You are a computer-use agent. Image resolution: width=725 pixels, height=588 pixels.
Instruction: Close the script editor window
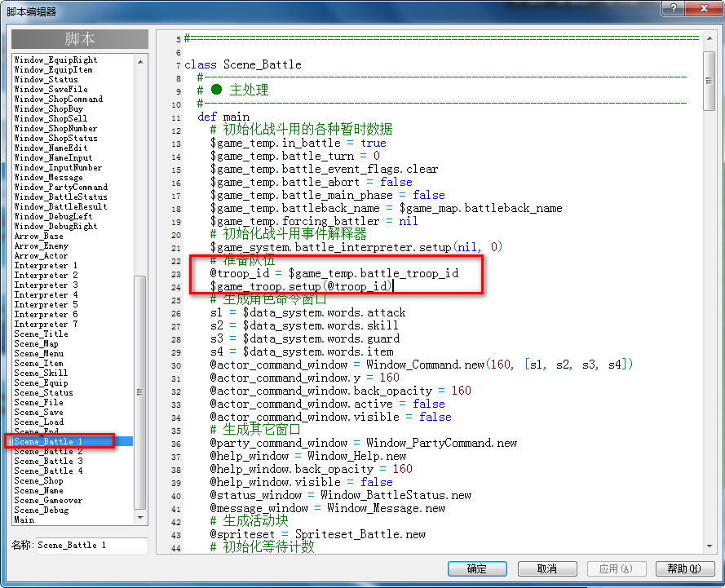(704, 8)
